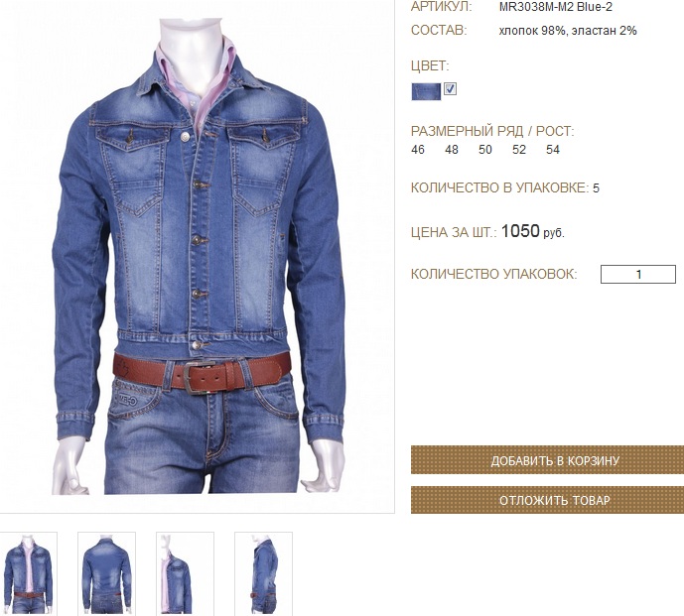The image size is (684, 616).
Task: Click the composition text хлопок 98%
Action: (x=532, y=31)
